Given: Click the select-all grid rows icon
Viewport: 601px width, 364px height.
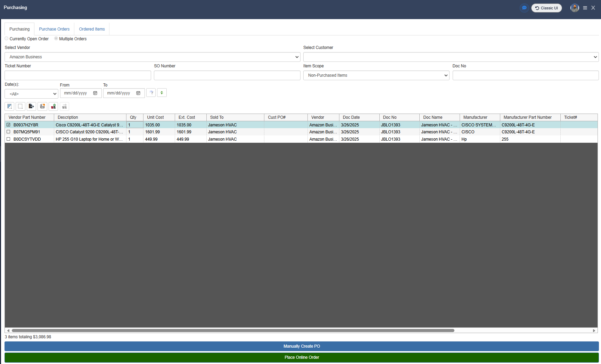Looking at the screenshot, I should pos(9,107).
